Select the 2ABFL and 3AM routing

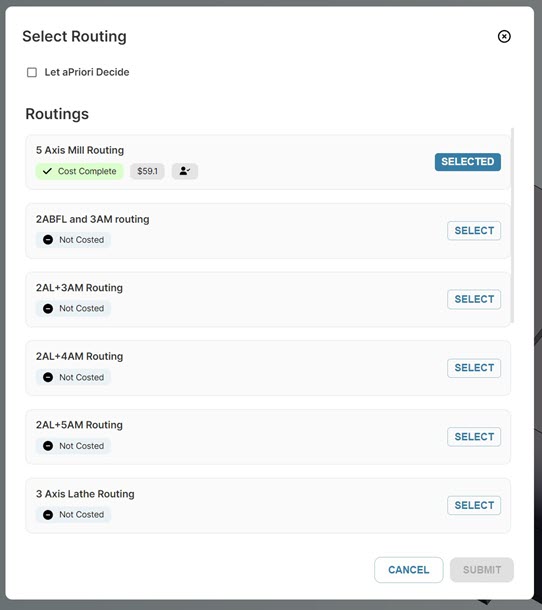click(x=474, y=231)
